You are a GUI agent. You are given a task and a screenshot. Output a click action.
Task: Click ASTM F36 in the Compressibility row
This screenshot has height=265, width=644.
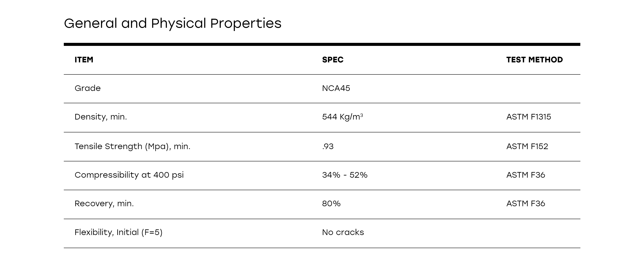point(525,175)
